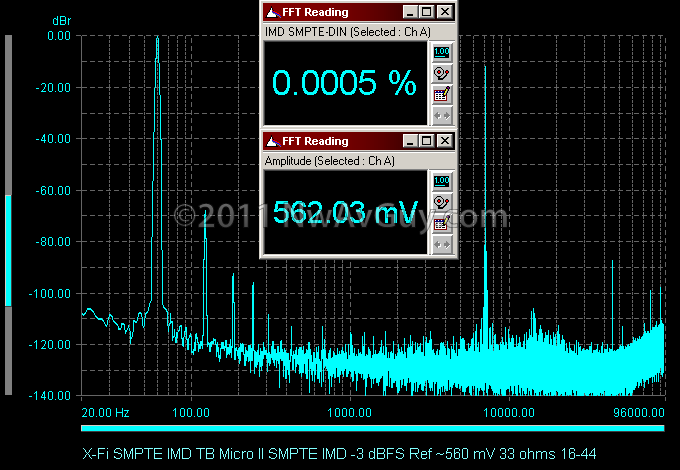Click the -120.00 axis label
680x470 pixels.
[50, 345]
